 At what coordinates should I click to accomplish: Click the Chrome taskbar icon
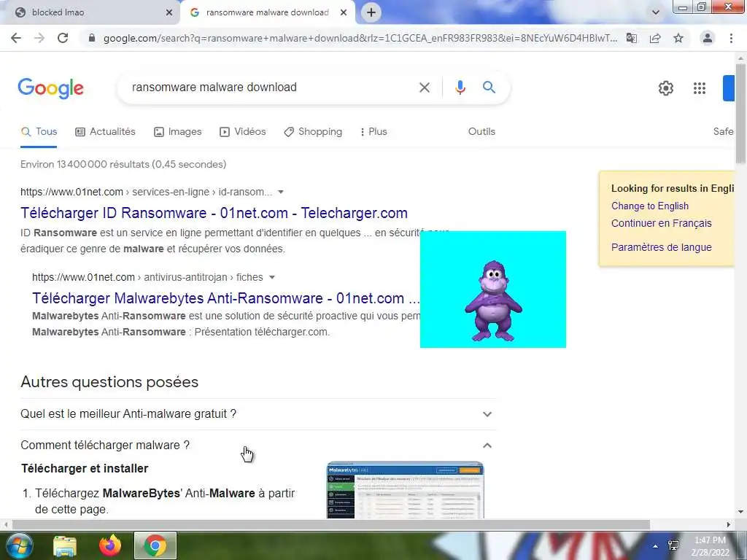click(x=155, y=546)
